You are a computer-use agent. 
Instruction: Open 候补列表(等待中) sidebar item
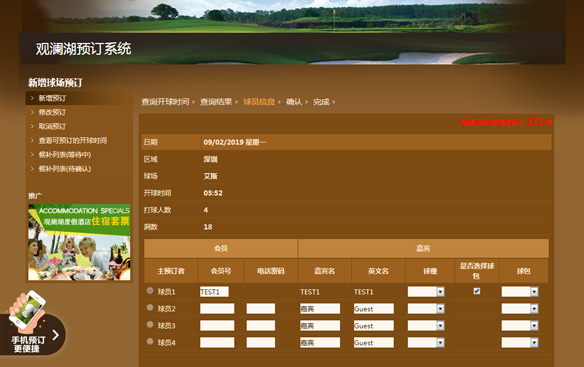pyautogui.click(x=65, y=155)
